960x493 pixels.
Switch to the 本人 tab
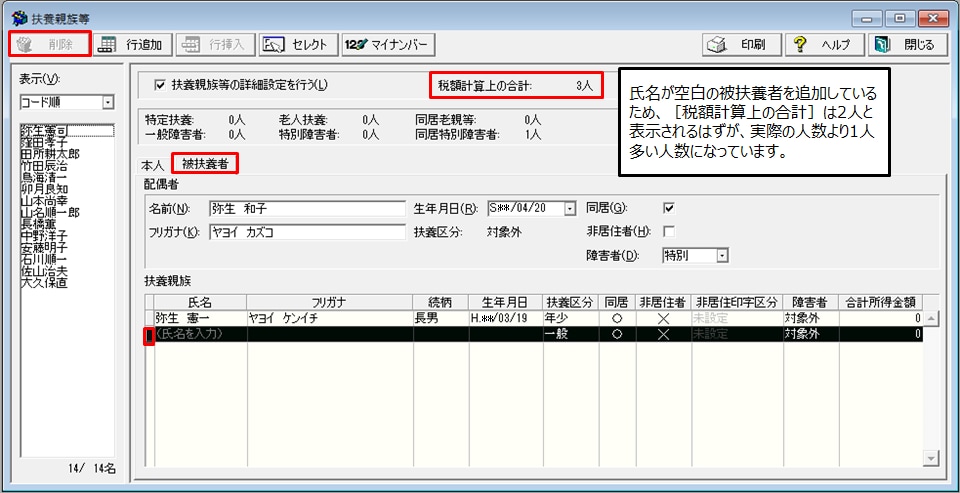[153, 164]
